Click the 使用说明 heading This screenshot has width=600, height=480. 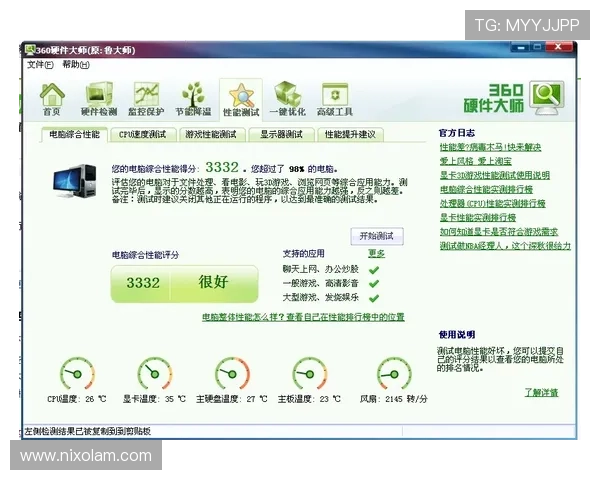click(457, 335)
